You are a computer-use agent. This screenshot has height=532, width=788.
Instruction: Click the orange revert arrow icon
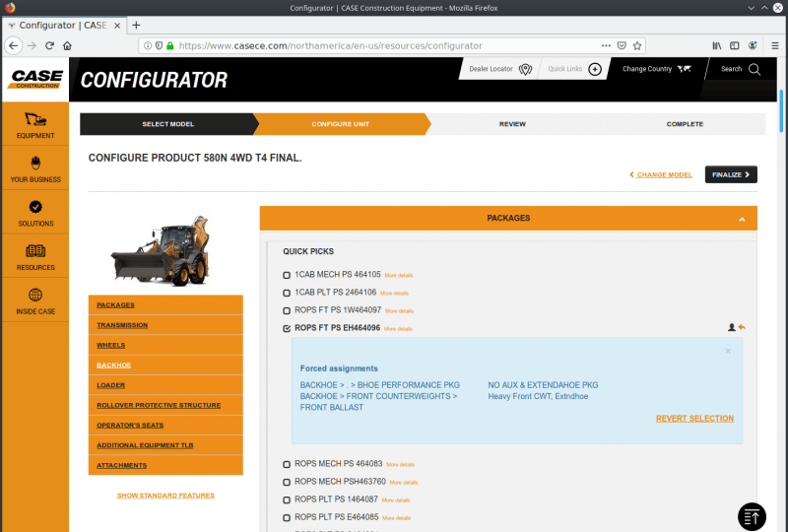742,327
